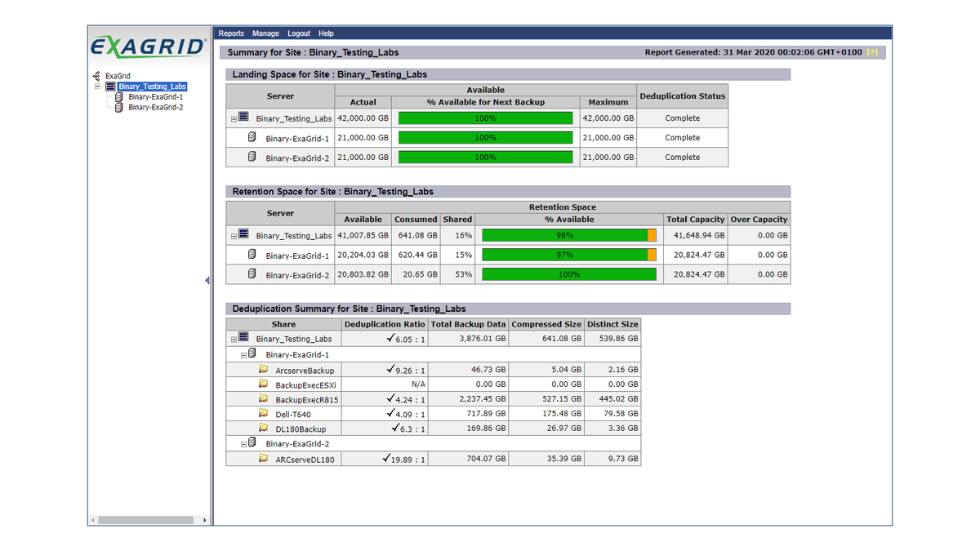Click the horizontal scrollbar below the sidebar tree
Viewport: 980px width, 551px height.
148,519
